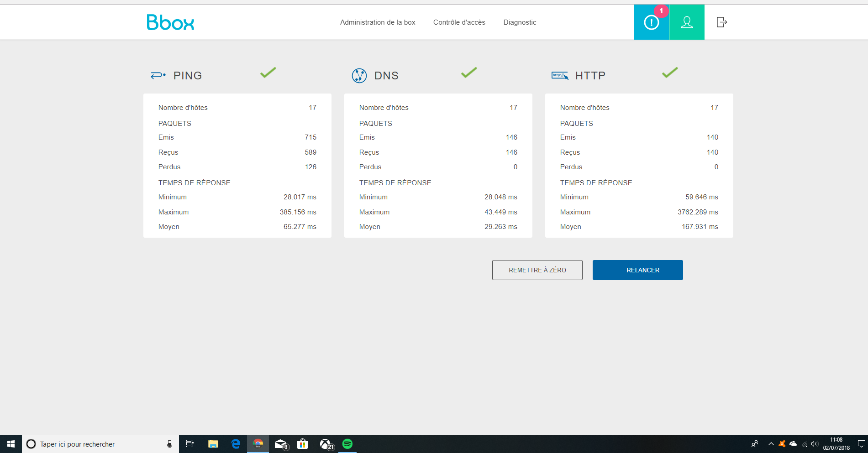Open the alert notifications icon
The height and width of the screenshot is (453, 868).
(651, 22)
